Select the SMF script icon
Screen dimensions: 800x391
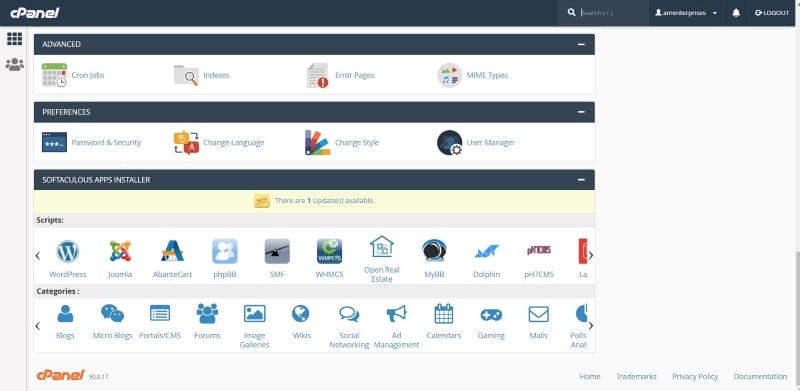coord(277,251)
